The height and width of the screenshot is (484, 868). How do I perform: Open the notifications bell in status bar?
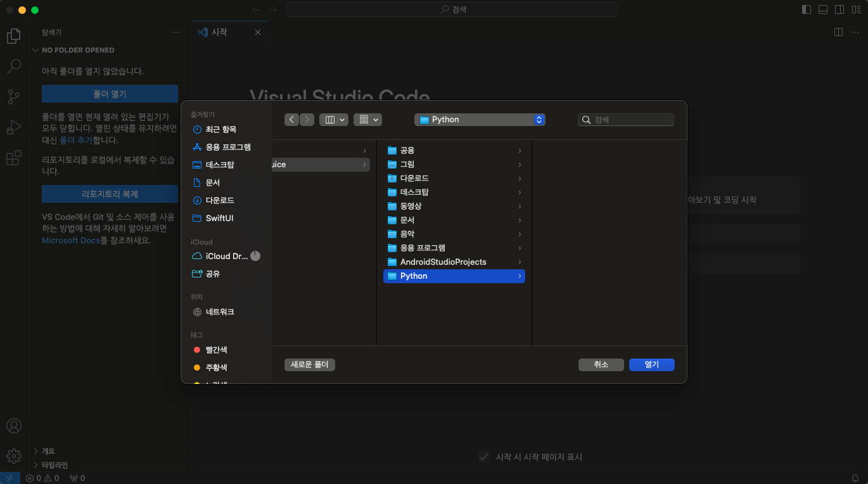point(855,478)
